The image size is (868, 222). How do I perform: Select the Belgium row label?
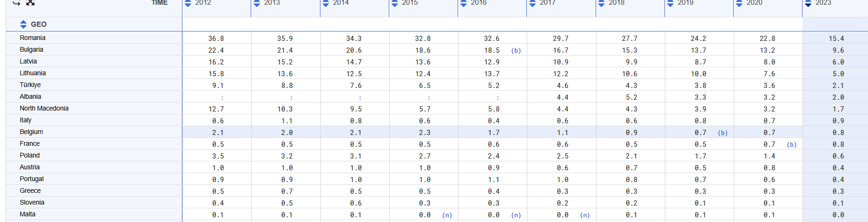tap(31, 132)
